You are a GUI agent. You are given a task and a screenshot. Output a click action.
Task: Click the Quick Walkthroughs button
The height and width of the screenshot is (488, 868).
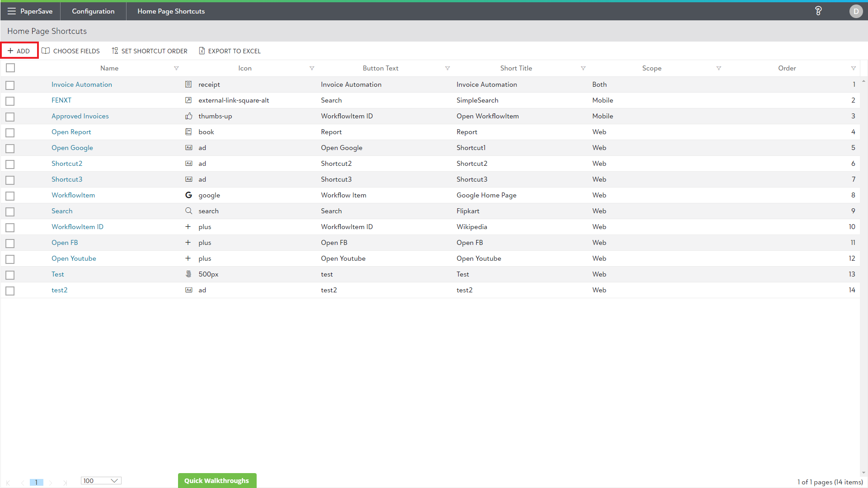click(216, 481)
